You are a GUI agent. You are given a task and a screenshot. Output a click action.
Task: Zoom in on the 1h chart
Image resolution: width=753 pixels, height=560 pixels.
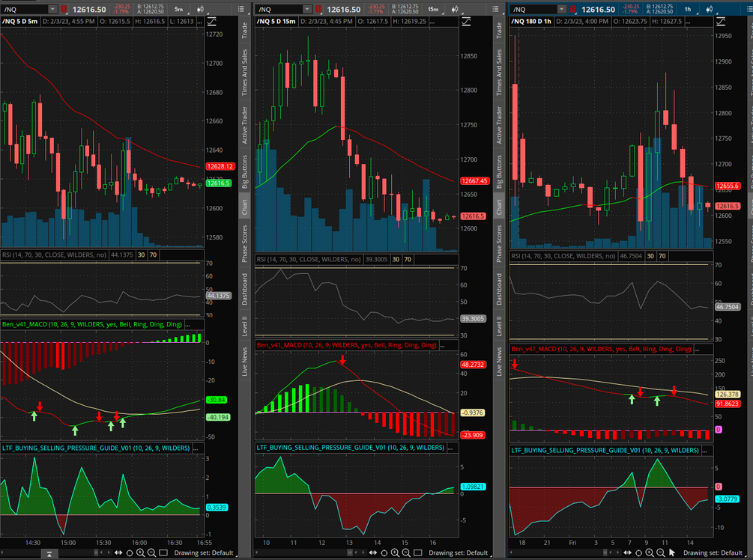point(650,553)
